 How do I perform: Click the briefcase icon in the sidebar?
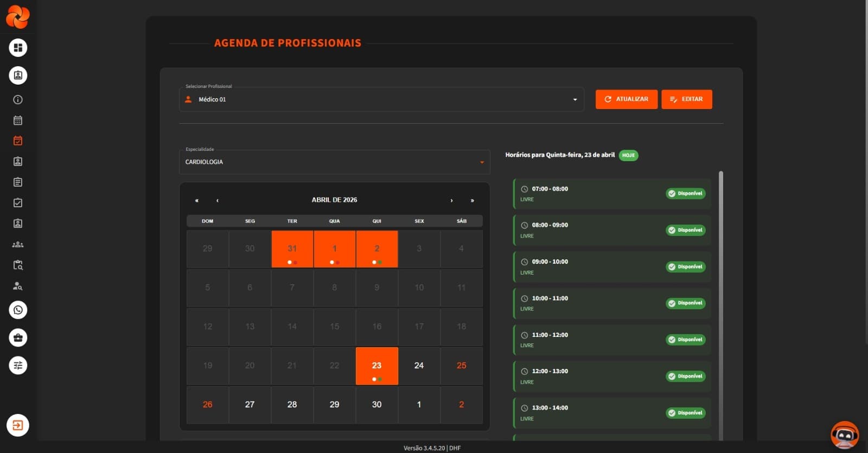click(x=18, y=338)
